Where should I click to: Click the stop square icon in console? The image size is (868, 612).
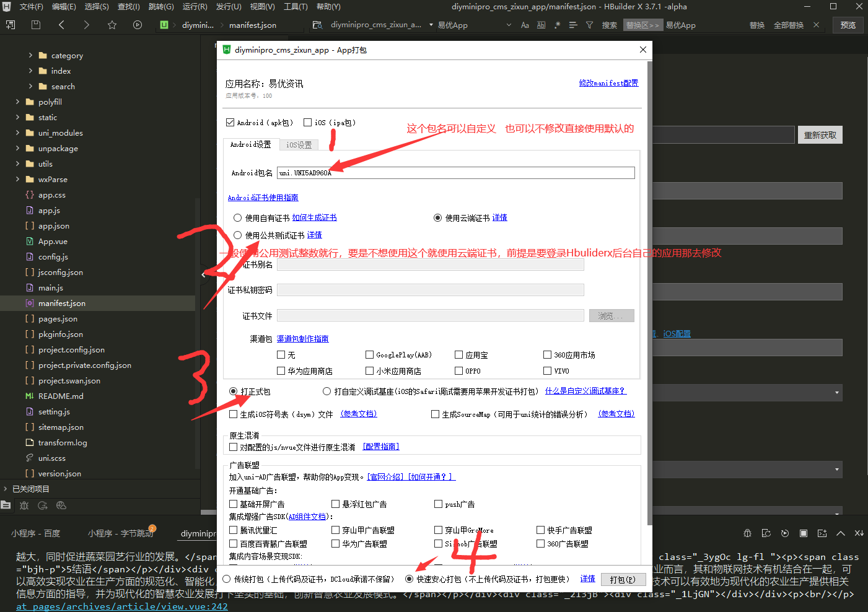point(804,533)
